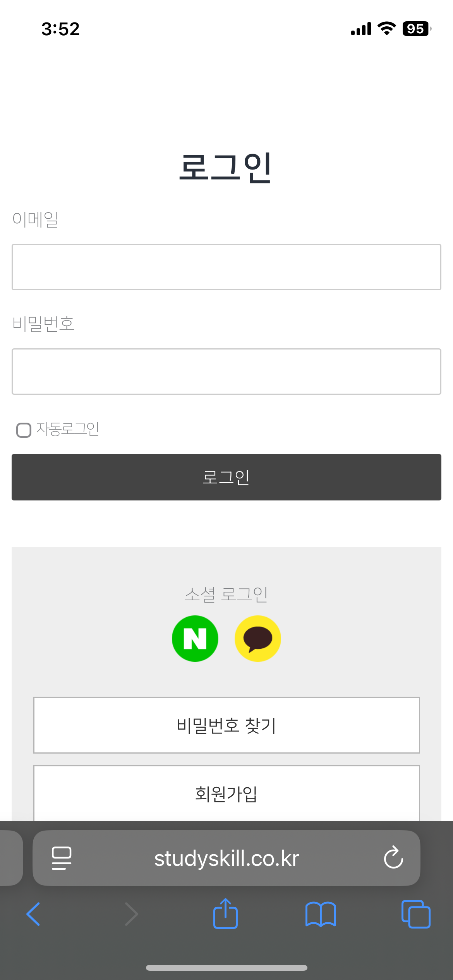Open 비밀번호 찾기 password recovery
453x980 pixels.
(x=226, y=725)
